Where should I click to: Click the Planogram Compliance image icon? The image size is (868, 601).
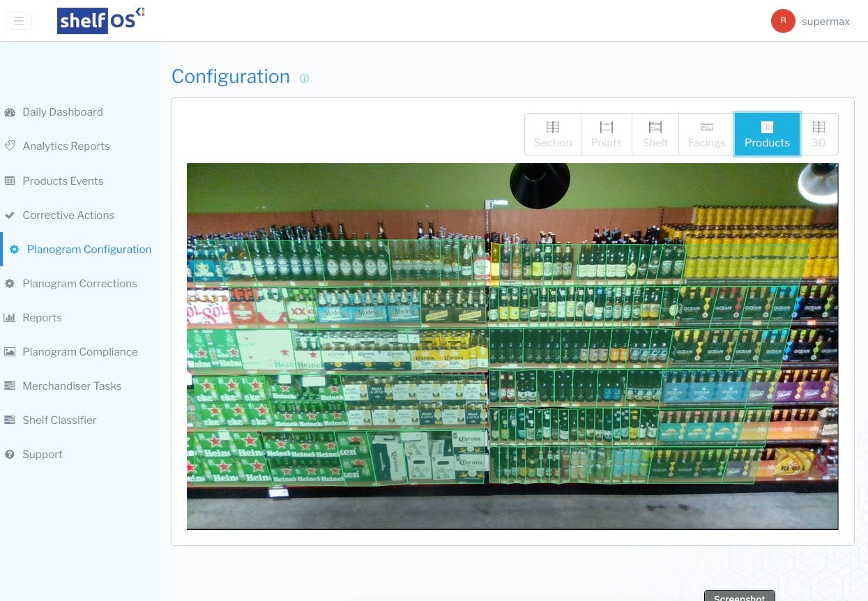click(x=10, y=352)
